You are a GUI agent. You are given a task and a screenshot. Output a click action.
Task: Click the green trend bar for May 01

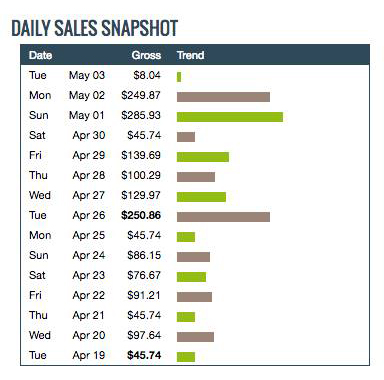tap(230, 117)
